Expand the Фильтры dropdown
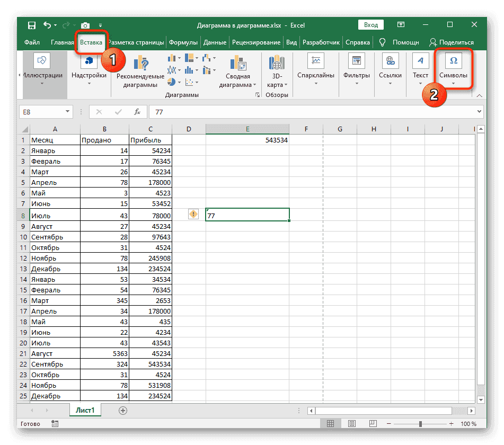The width and height of the screenshot is (504, 445). click(x=356, y=69)
